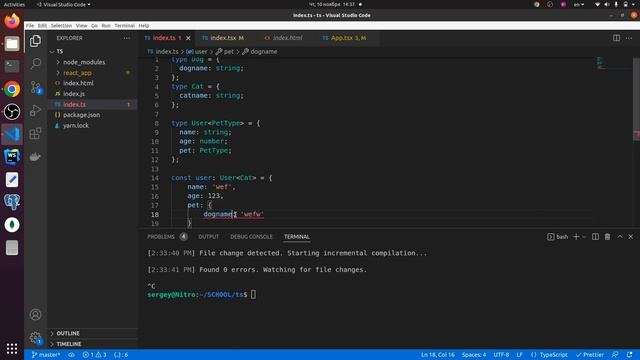This screenshot has width=640, height=360.
Task: Switch to the Problems panel tab
Action: pyautogui.click(x=167, y=237)
